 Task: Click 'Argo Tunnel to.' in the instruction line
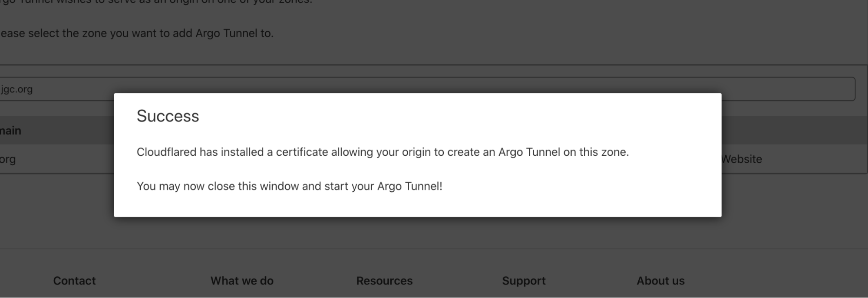coord(234,33)
